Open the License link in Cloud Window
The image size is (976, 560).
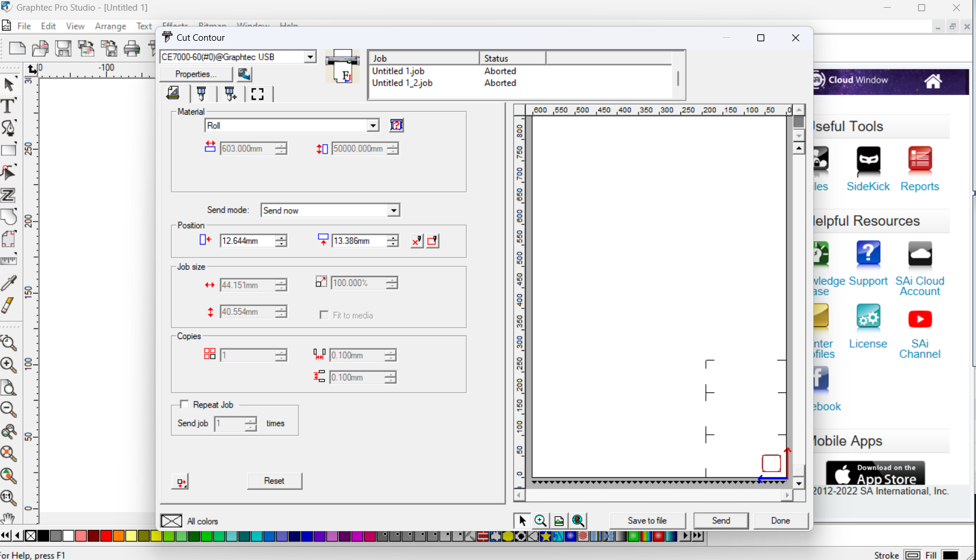pyautogui.click(x=868, y=326)
